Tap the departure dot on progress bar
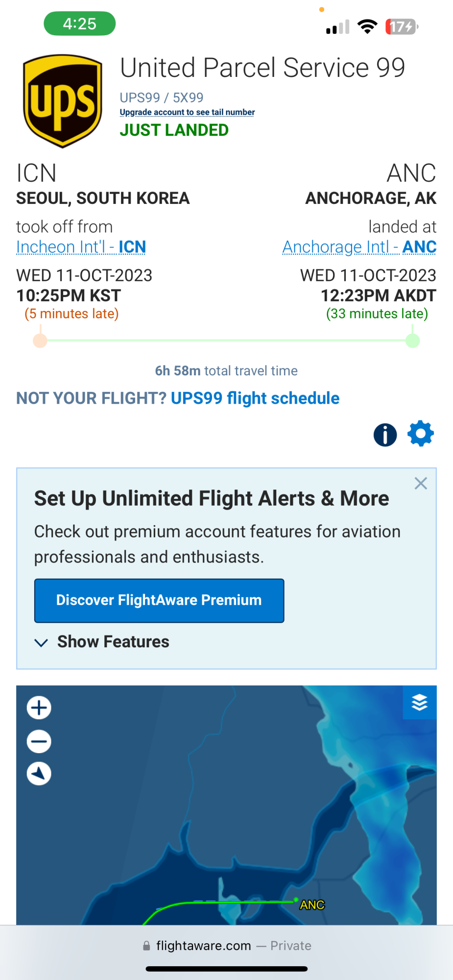453x980 pixels. pyautogui.click(x=40, y=341)
